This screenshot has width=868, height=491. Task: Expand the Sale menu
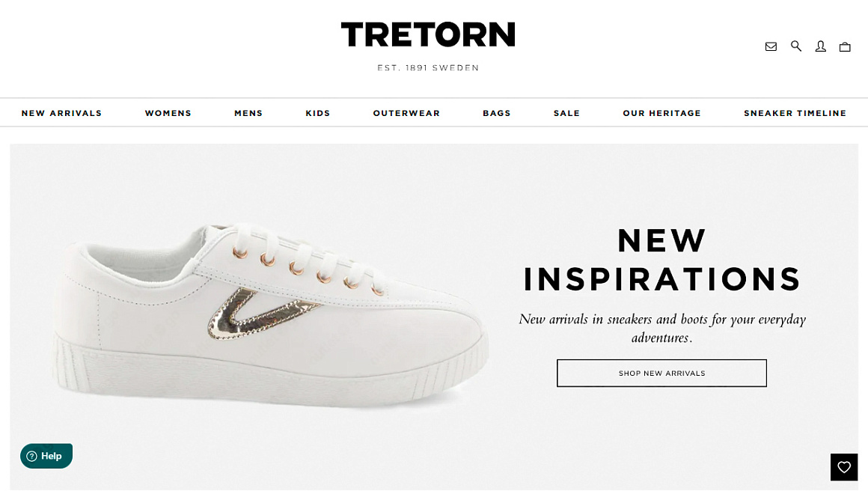click(x=567, y=113)
